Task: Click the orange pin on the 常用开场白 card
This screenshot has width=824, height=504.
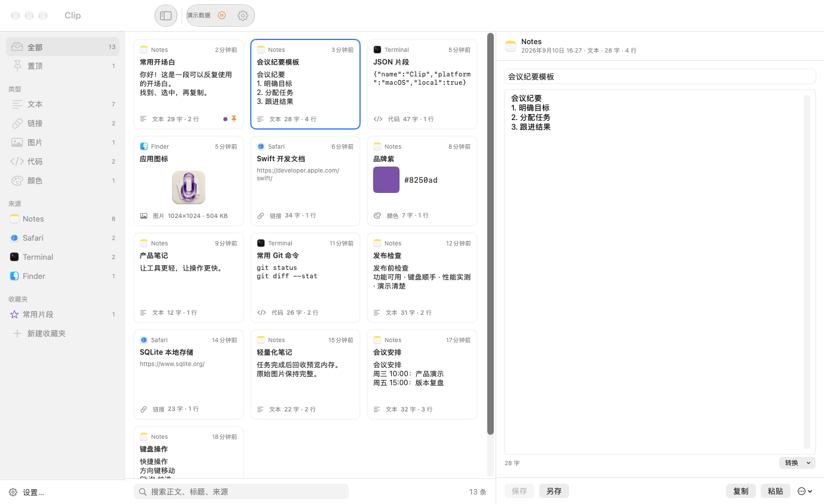Action: 234,119
